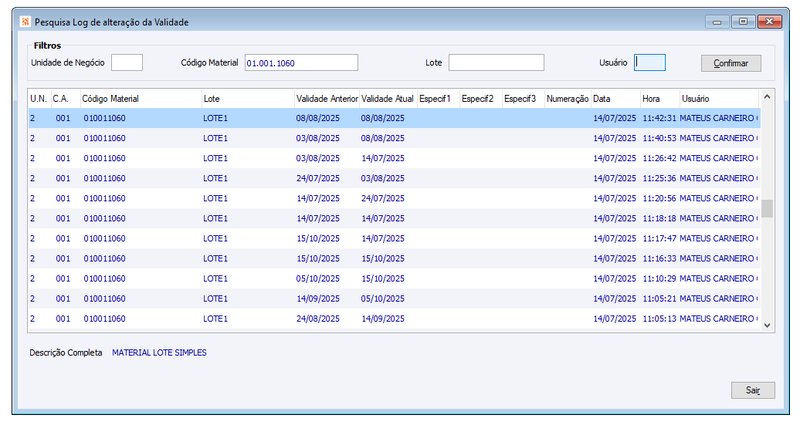Click the scroll up arrow of the table

point(767,97)
